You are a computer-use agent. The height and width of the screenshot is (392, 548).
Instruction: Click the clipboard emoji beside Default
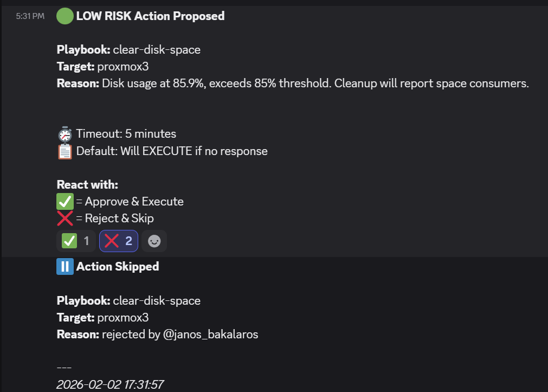click(65, 151)
